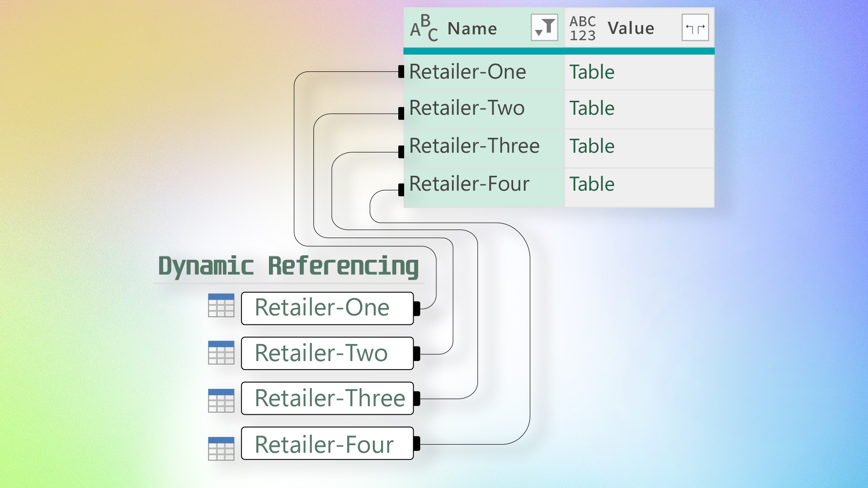Click the ABC 123 any type icon
This screenshot has height=488, width=868.
[x=582, y=28]
